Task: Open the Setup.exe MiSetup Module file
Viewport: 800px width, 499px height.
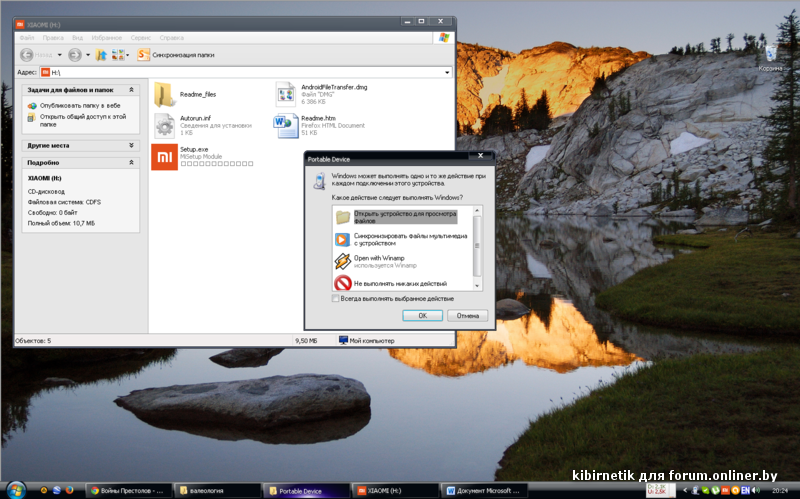Action: click(164, 155)
